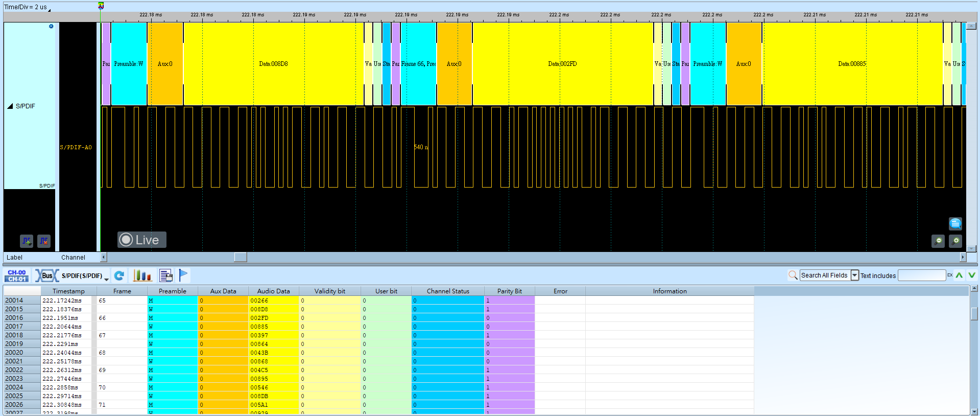The image size is (980, 416).
Task: Open the bar chart statistics icon
Action: coord(142,275)
